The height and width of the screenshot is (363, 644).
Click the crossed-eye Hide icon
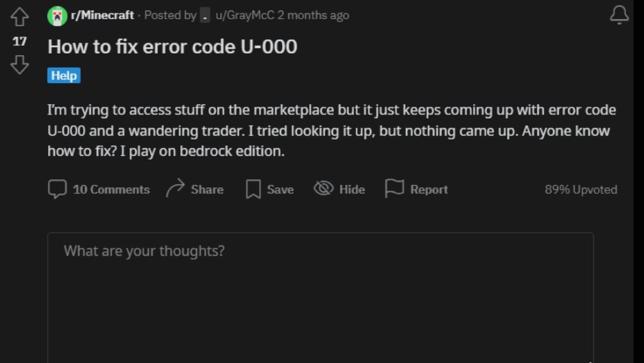323,188
